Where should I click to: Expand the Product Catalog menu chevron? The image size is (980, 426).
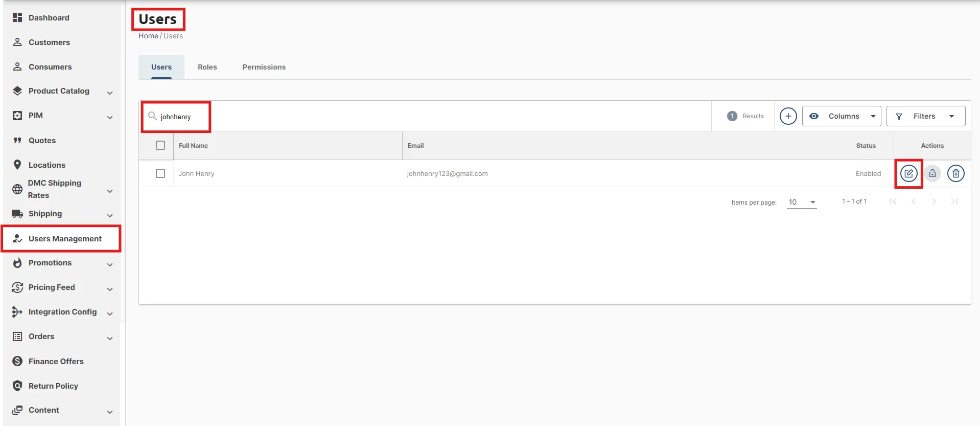(110, 93)
